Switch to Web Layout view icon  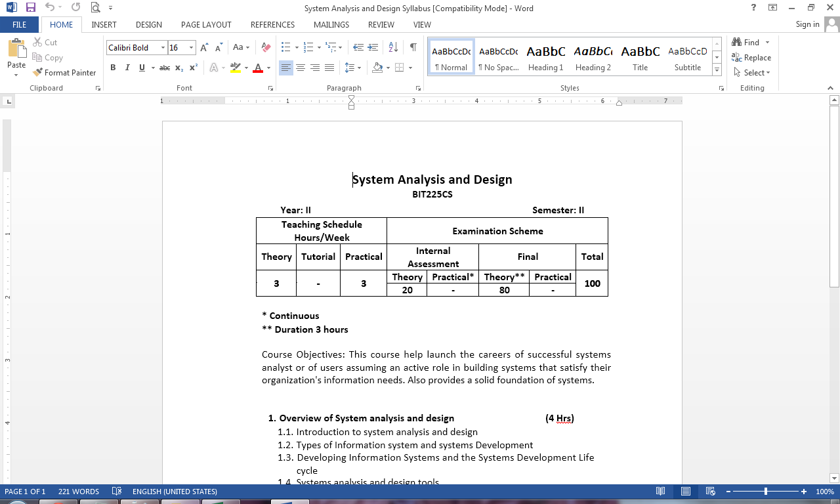tap(710, 492)
